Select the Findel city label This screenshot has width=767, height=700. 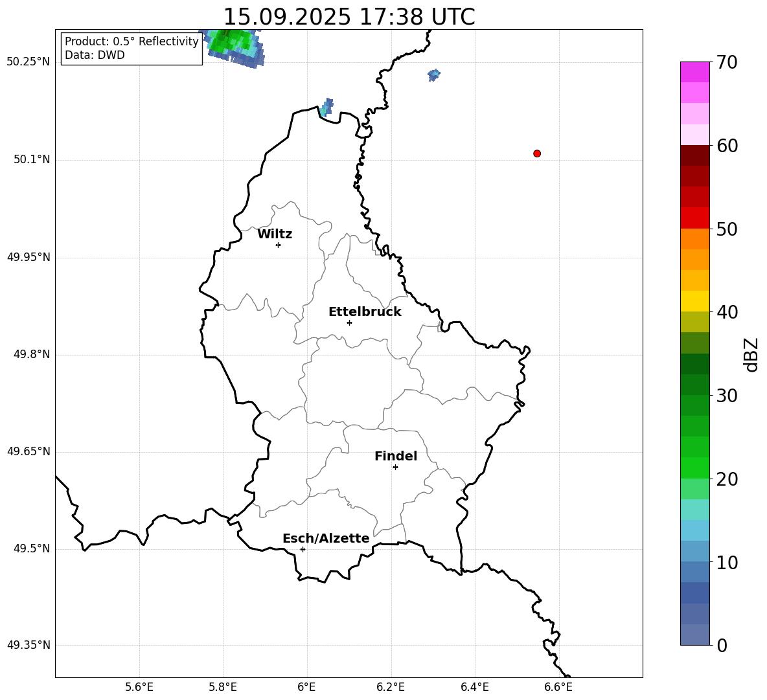pos(396,456)
